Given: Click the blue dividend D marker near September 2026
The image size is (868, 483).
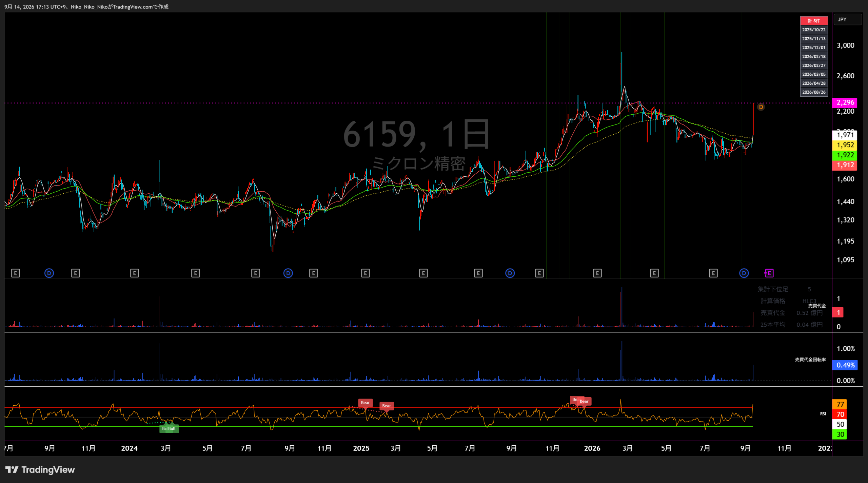Looking at the screenshot, I should click(x=744, y=273).
